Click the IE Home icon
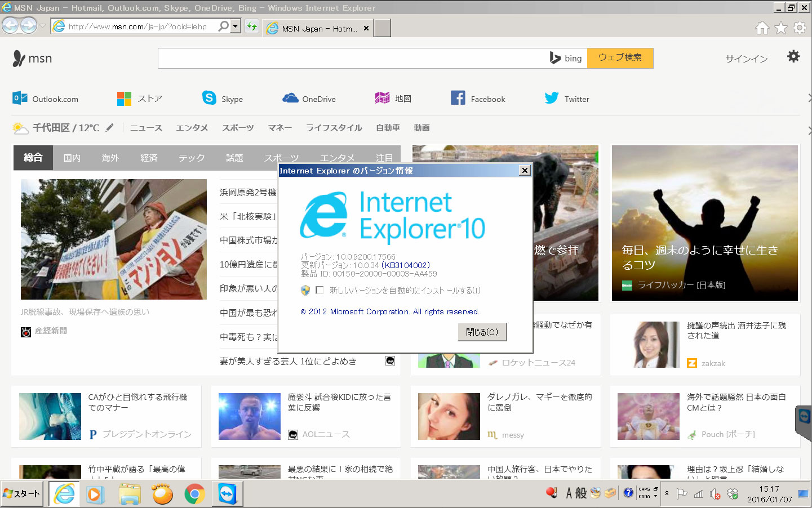The image size is (812, 508). point(762,28)
